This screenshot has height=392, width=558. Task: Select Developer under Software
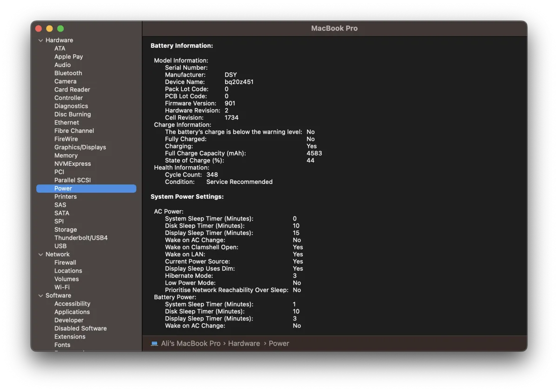click(69, 320)
